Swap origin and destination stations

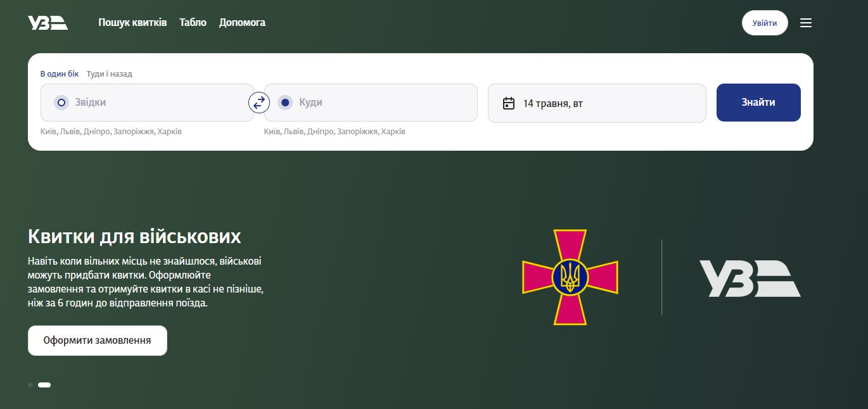pos(259,103)
